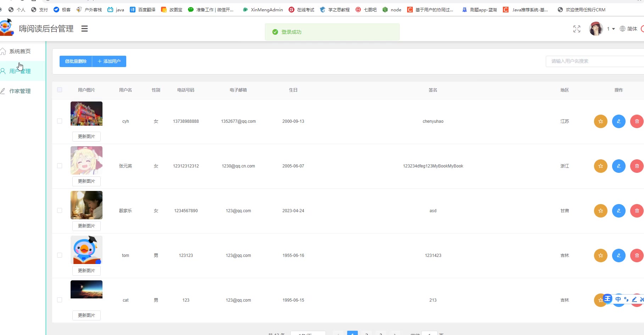Click 更新图片 for user 殷家乐
Image resolution: width=644 pixels, height=335 pixels.
(87, 226)
